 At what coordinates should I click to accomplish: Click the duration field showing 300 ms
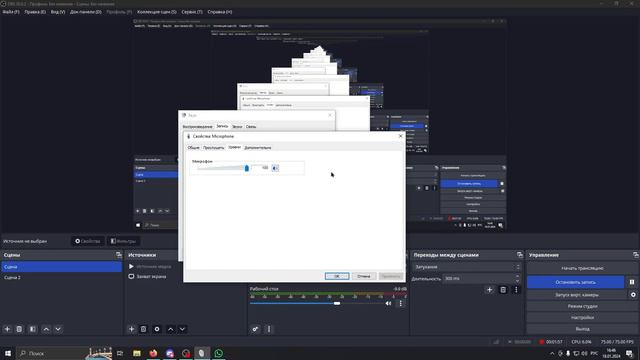tap(478, 279)
